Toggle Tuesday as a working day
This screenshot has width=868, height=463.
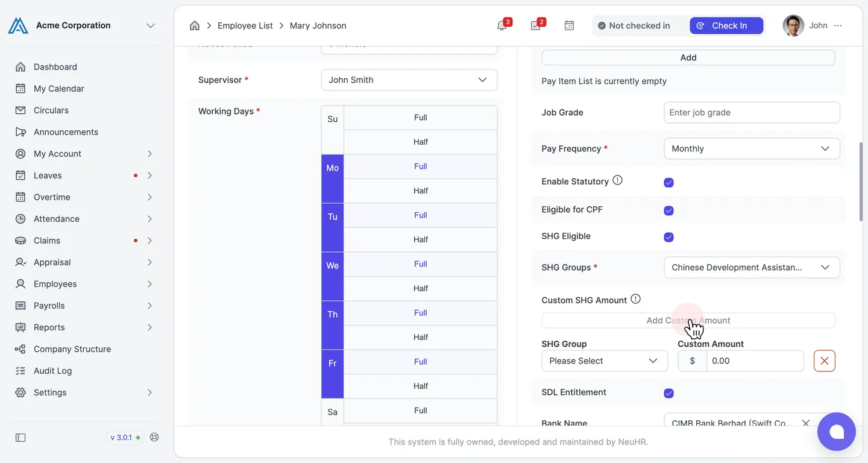(333, 227)
